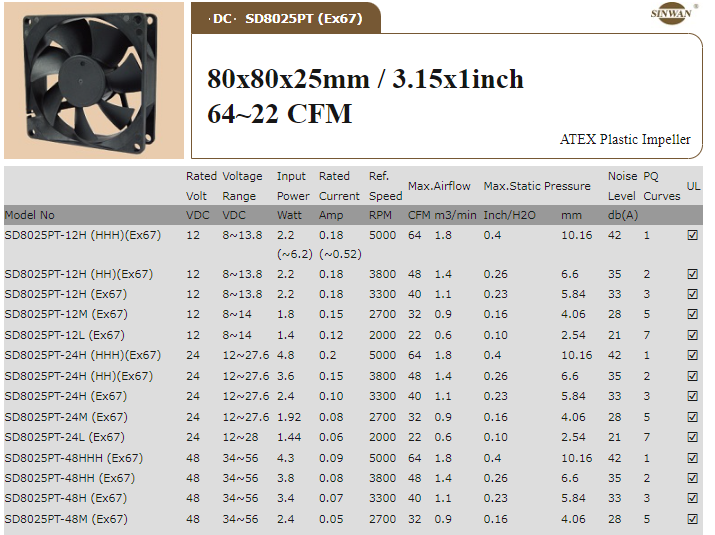Open the SD8025PT-48HH (Ex67) model link

coord(69,478)
